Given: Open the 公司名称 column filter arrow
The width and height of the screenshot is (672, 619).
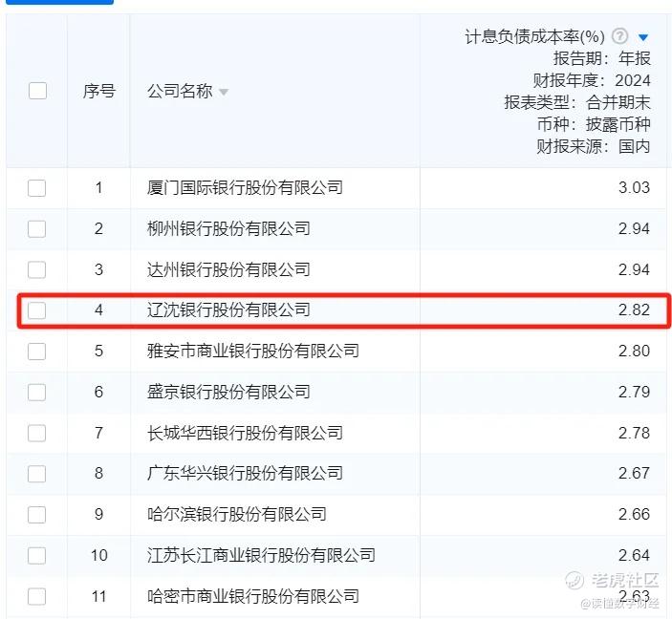Looking at the screenshot, I should tap(224, 92).
